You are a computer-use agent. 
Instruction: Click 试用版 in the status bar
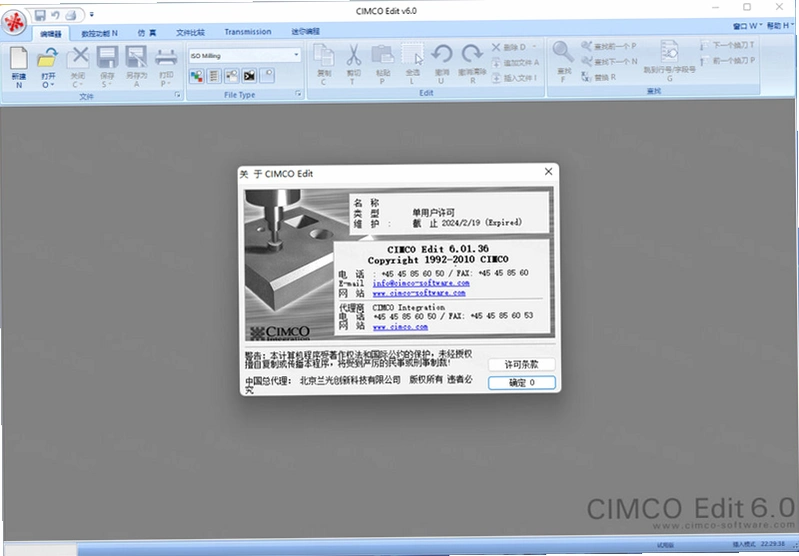point(665,545)
